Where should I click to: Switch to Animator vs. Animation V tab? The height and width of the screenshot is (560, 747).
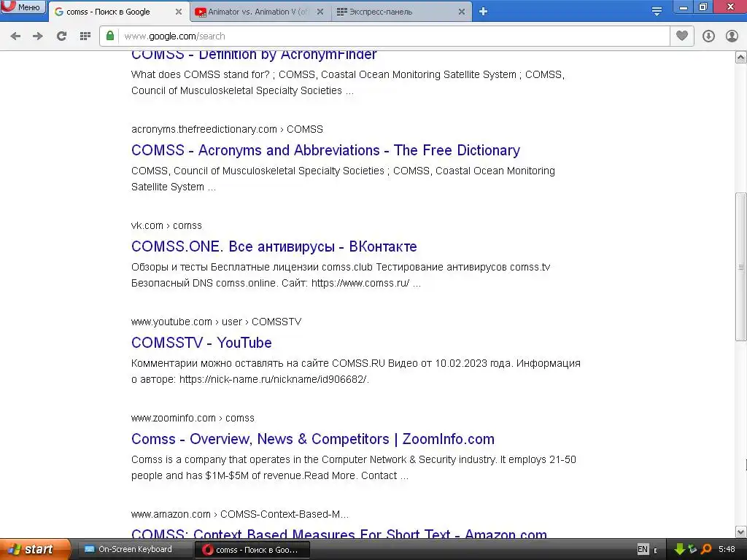[259, 12]
